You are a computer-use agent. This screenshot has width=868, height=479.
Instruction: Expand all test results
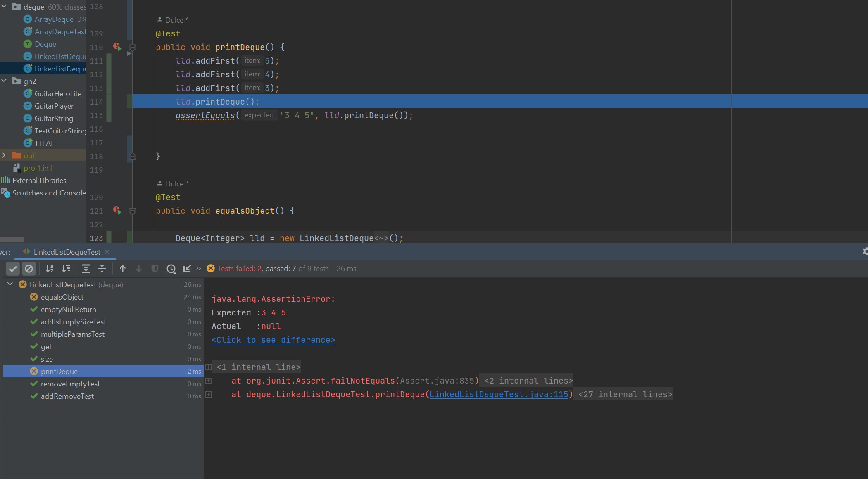coord(86,269)
